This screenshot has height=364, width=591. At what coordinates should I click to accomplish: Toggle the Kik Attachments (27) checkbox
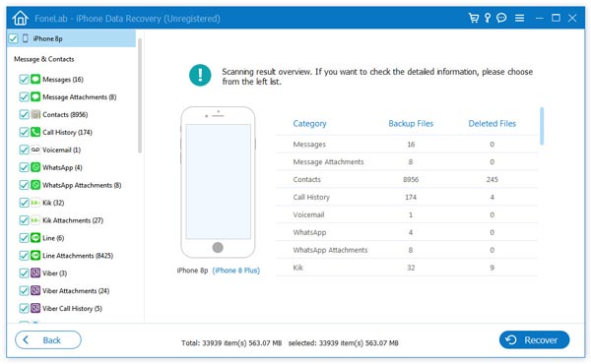tap(24, 220)
